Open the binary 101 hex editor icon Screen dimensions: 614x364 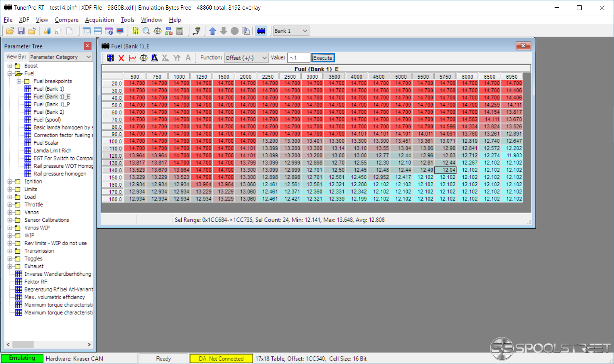135,31
